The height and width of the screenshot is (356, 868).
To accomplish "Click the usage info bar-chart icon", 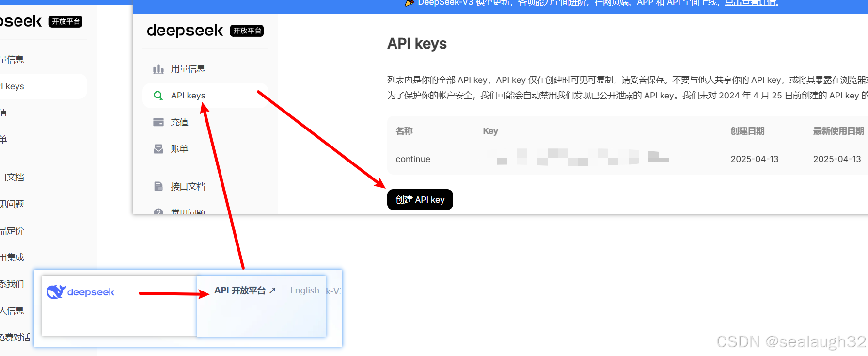I will [158, 69].
